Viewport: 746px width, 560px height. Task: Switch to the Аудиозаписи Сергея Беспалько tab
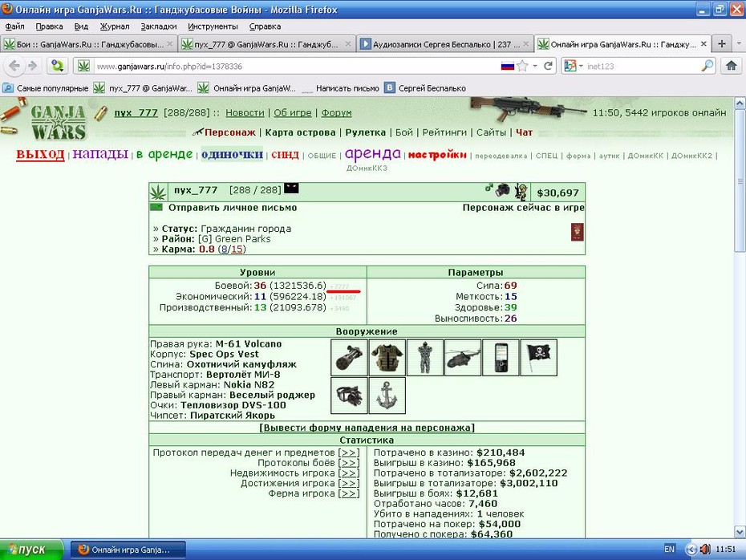point(445,44)
